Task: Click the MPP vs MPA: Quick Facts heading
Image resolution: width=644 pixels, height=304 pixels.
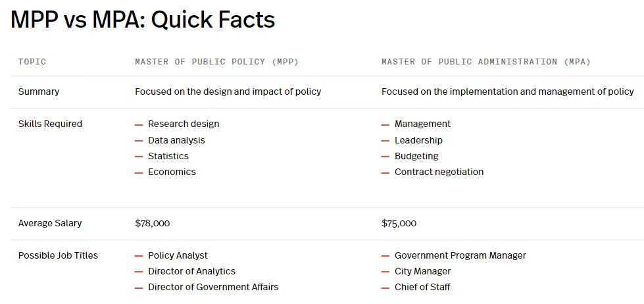Action: click(143, 19)
